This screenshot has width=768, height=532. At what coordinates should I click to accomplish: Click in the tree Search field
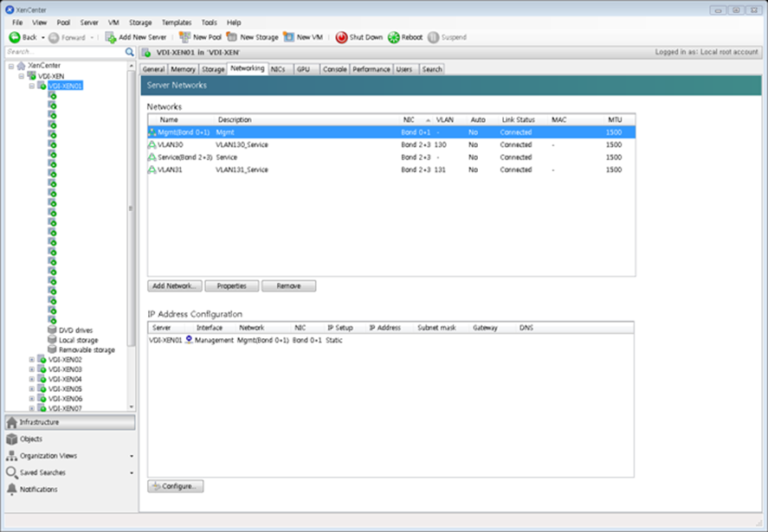tap(65, 52)
